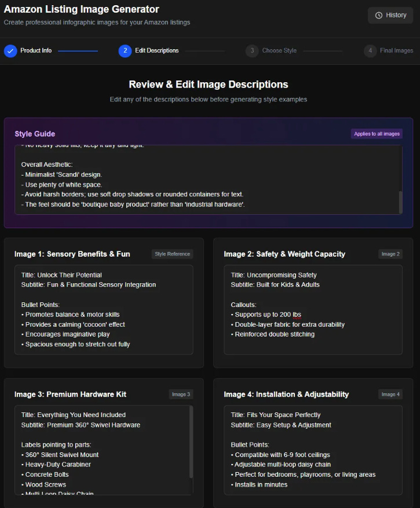Click the Style Reference badge on Image 1

172,254
